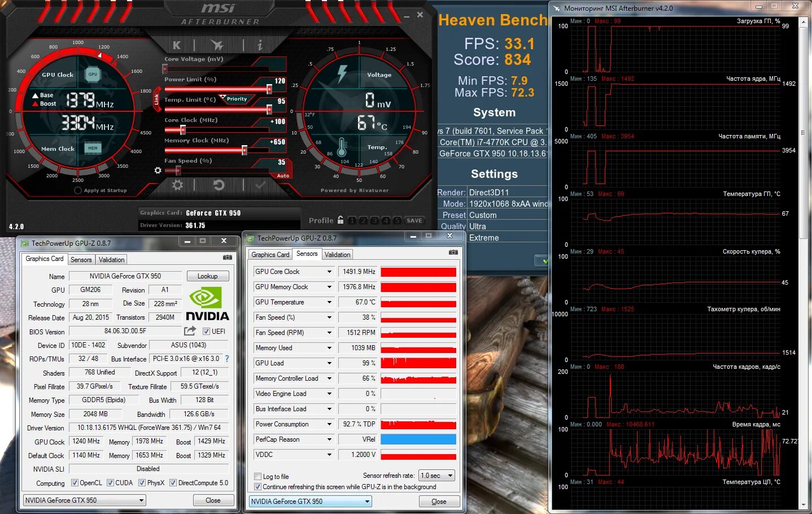
Task: Click the Lookup button in GPU-Z
Action: click(x=208, y=276)
